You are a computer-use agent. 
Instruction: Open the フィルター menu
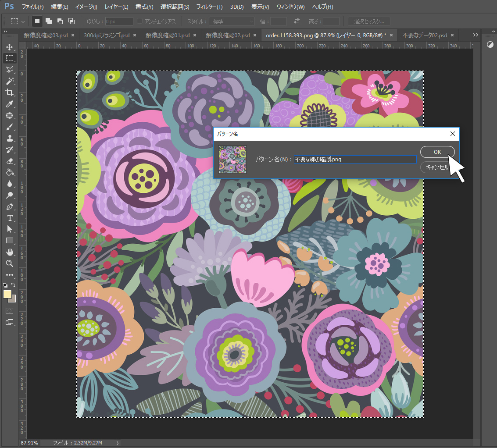click(x=209, y=7)
